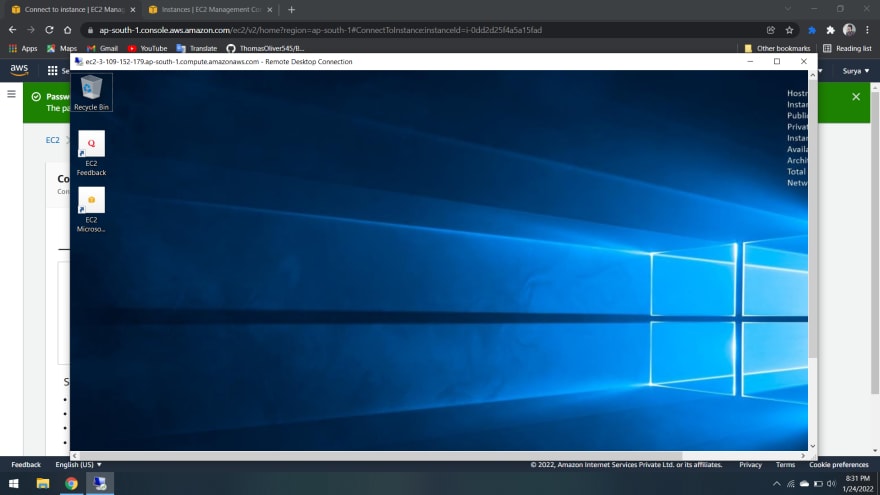
Task: Bookmark this page with the star icon
Action: tap(789, 30)
